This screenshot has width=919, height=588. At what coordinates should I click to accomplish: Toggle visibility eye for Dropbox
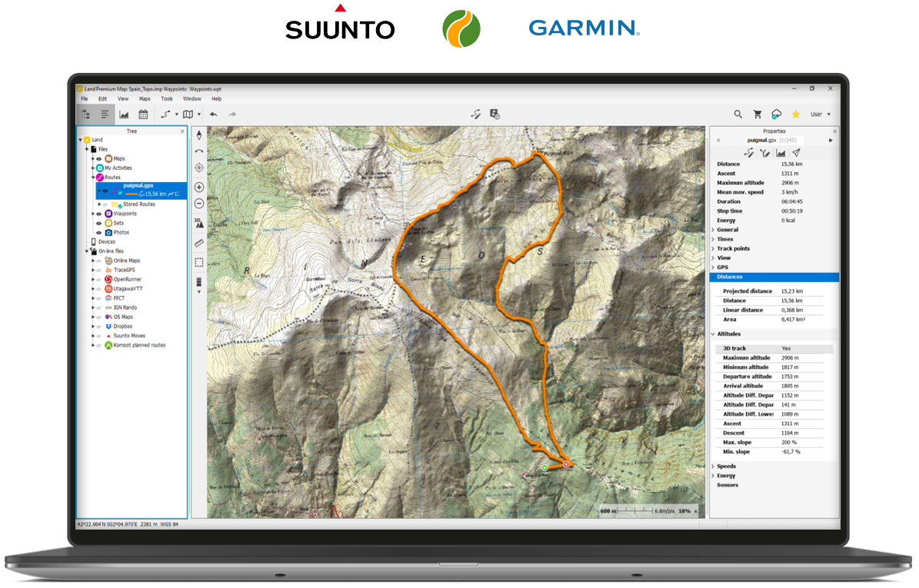coord(99,326)
